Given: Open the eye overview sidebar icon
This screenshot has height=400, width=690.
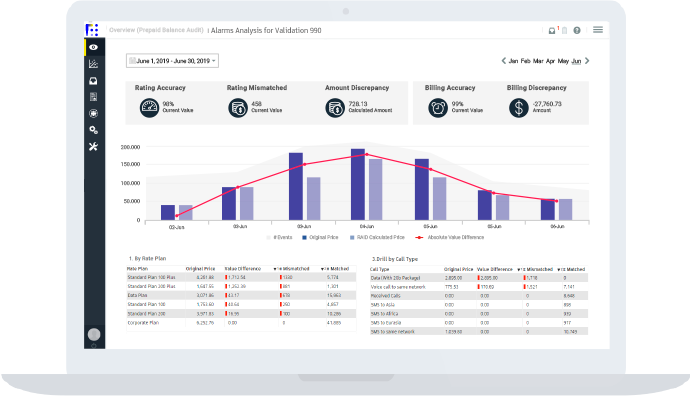Looking at the screenshot, I should click(x=93, y=47).
